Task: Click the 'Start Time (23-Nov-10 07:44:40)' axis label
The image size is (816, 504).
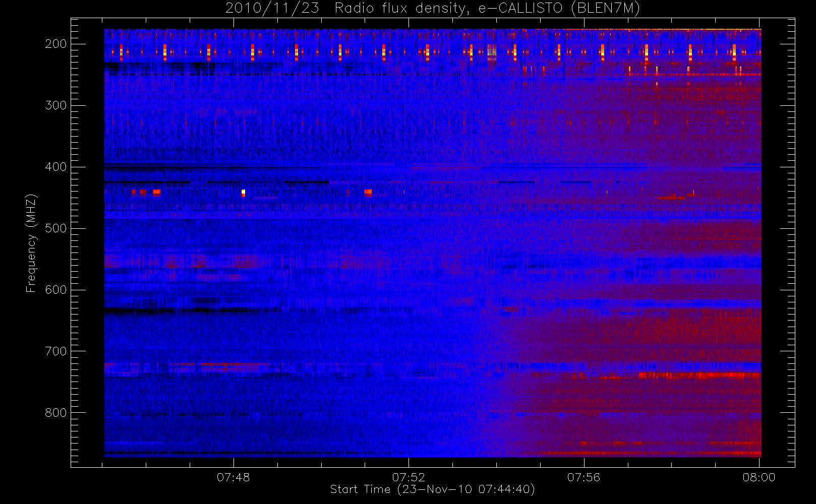Action: pyautogui.click(x=432, y=489)
